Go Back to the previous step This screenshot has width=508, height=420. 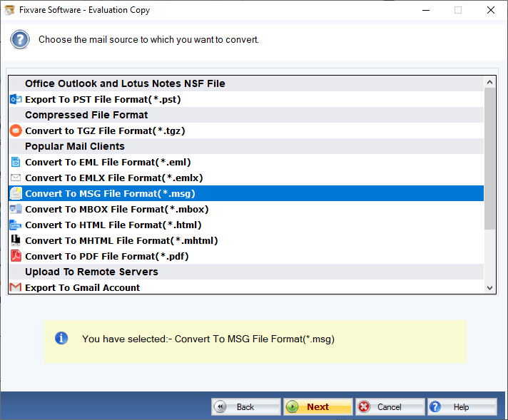pyautogui.click(x=246, y=406)
